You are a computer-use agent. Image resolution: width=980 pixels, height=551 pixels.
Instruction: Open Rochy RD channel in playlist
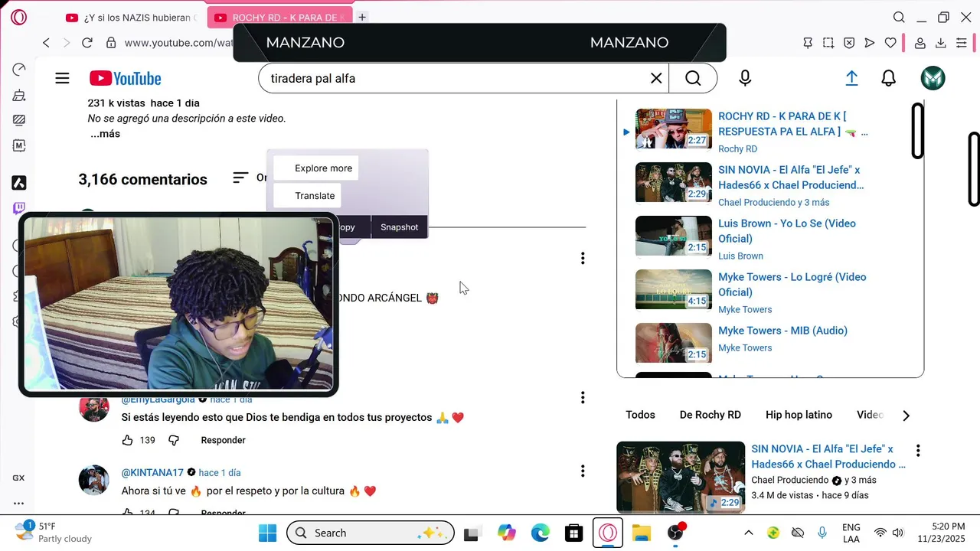point(737,149)
